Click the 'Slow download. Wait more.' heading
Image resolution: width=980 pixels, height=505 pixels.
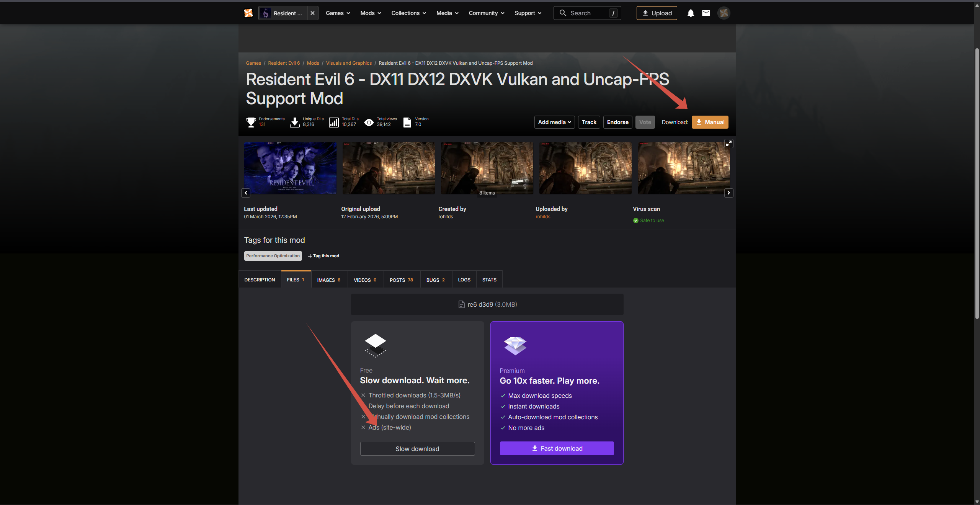click(415, 380)
